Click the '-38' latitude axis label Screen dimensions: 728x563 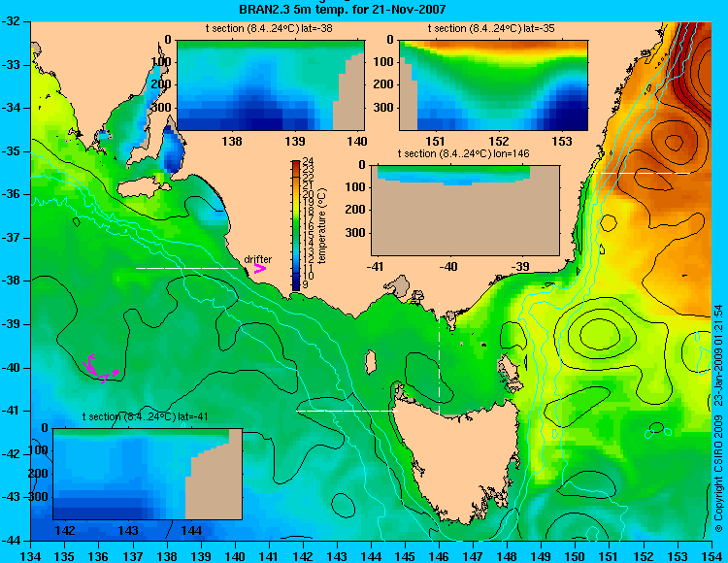click(11, 281)
